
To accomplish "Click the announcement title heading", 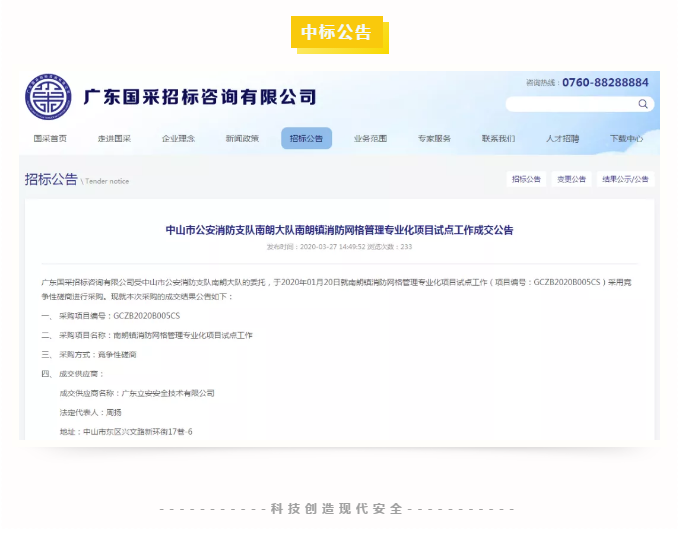I will [x=339, y=230].
